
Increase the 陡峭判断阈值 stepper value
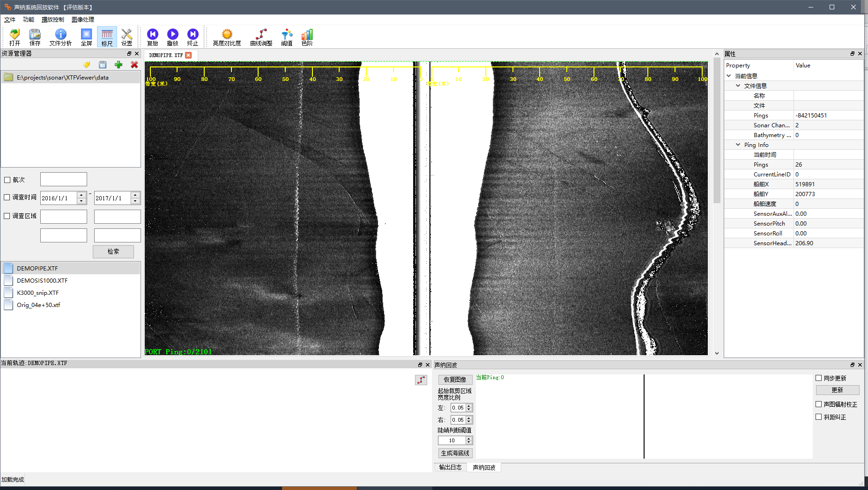pyautogui.click(x=469, y=439)
